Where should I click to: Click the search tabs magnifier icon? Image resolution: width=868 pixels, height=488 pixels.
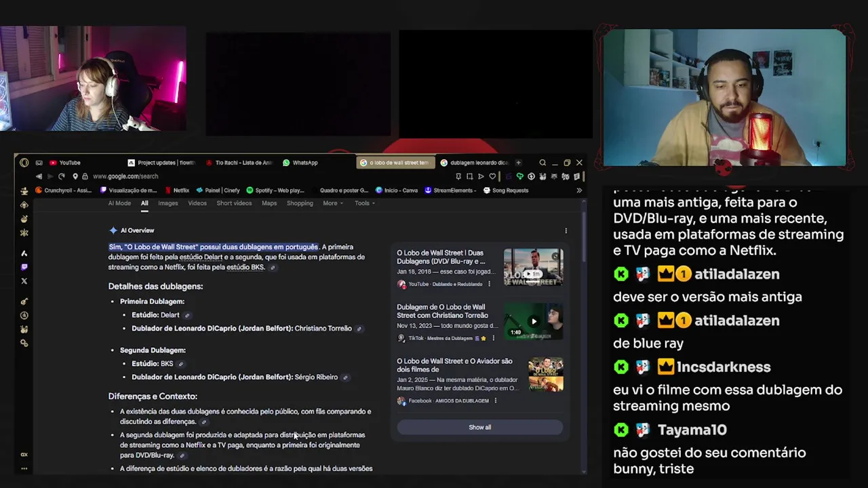[x=542, y=163]
